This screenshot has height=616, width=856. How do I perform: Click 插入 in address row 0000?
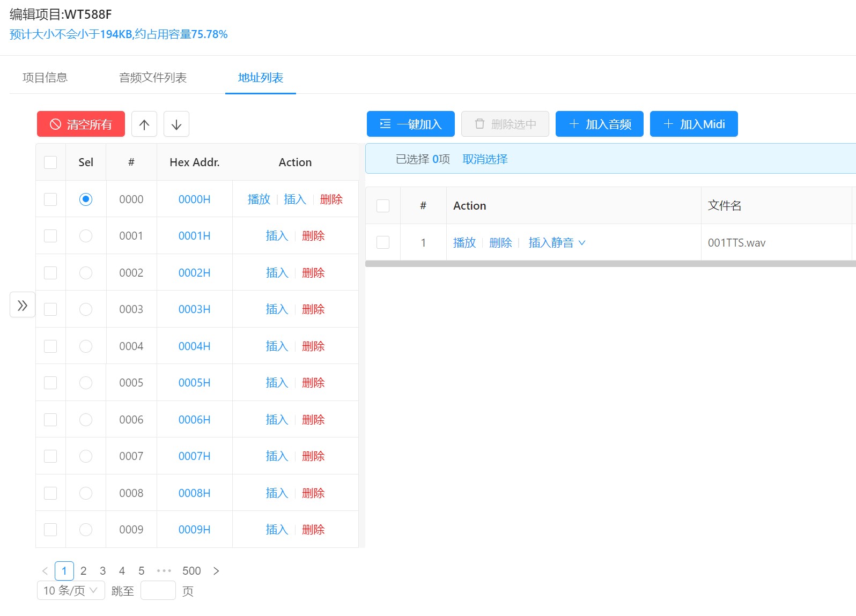[x=295, y=199]
